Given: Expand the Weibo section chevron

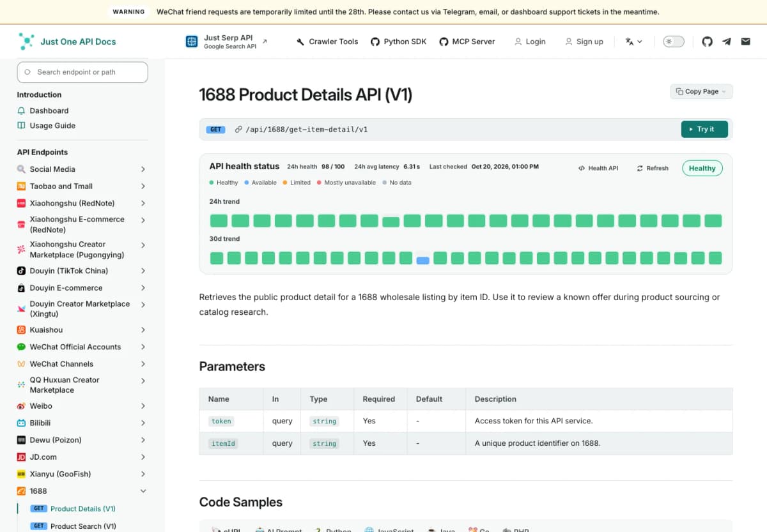Looking at the screenshot, I should click(143, 406).
